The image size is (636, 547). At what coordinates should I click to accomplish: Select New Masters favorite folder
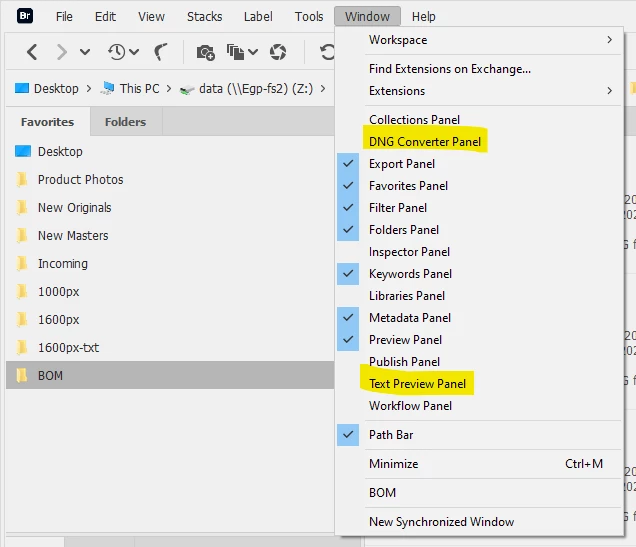170,236
